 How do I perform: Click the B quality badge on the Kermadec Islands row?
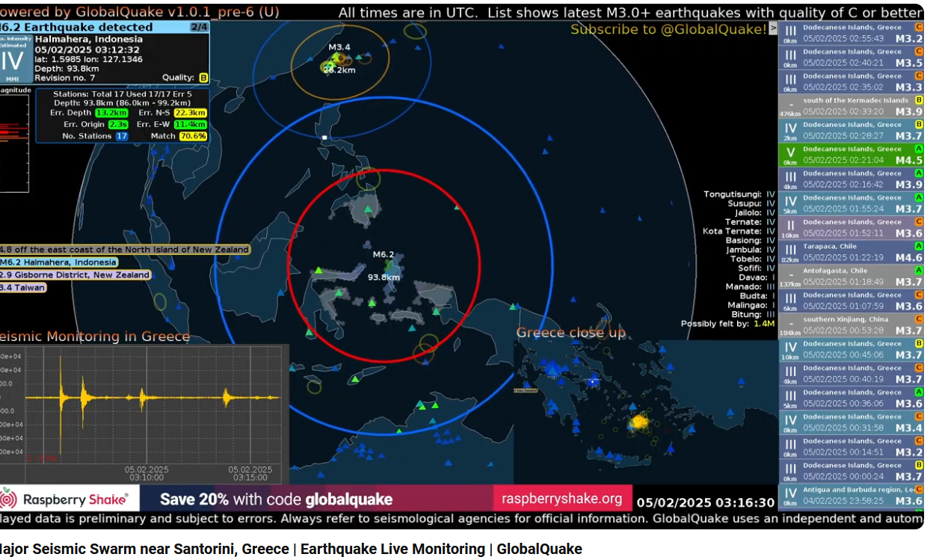pos(919,100)
